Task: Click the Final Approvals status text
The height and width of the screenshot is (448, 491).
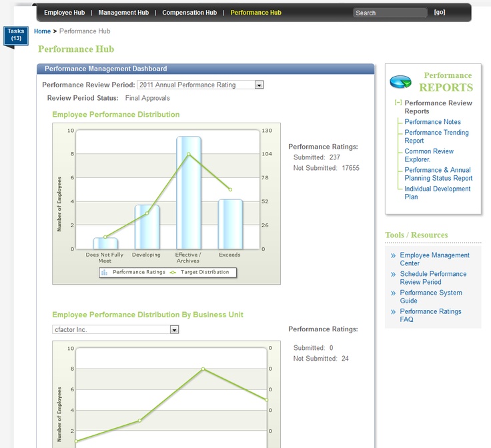Action: (x=147, y=98)
